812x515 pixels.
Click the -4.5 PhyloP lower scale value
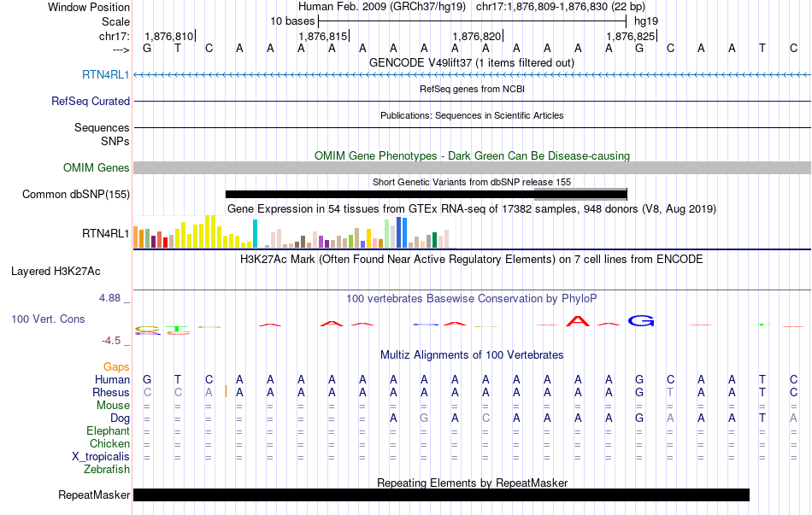111,341
